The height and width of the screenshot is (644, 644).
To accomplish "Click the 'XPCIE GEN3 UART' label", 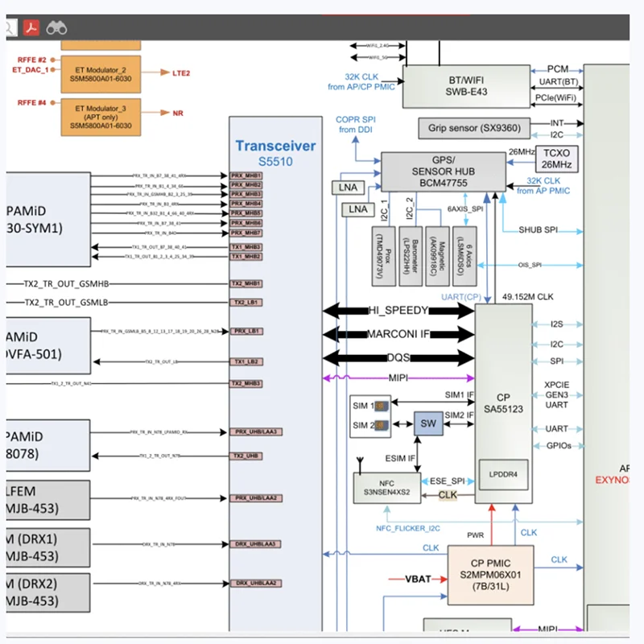I will coord(556,394).
